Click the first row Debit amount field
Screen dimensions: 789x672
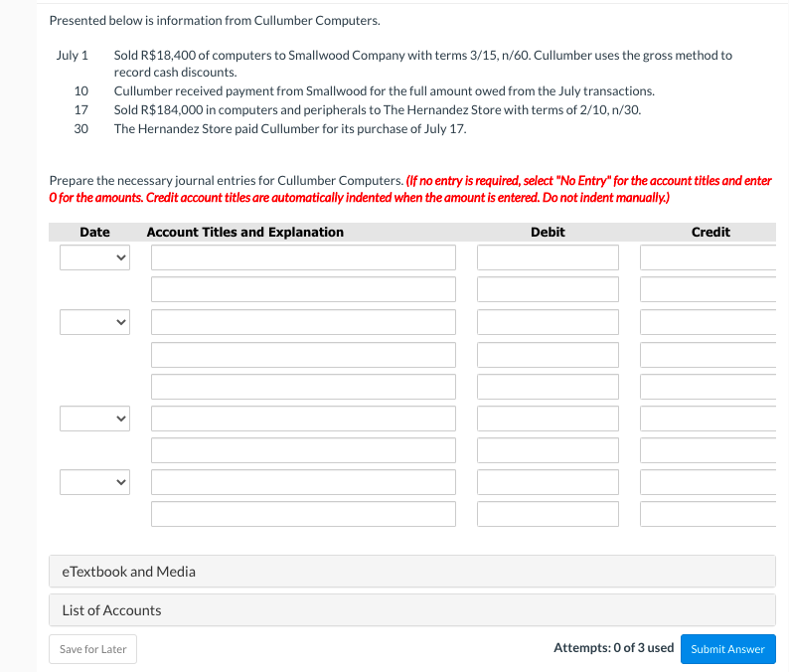(548, 257)
